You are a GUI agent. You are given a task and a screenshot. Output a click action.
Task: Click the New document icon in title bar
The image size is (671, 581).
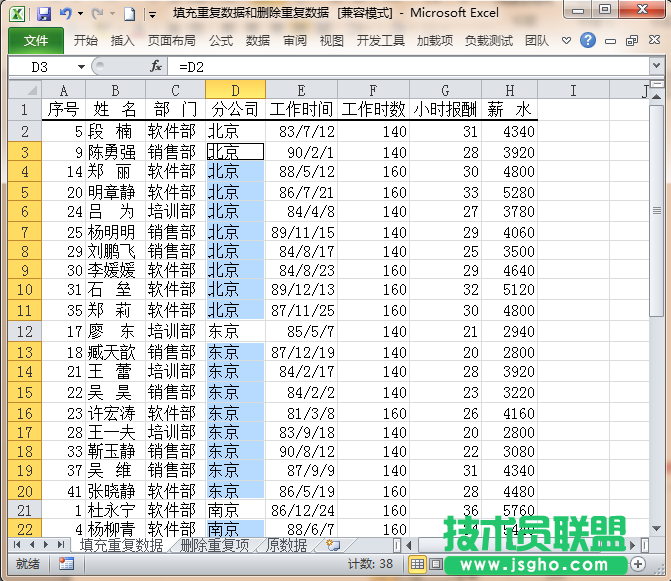pyautogui.click(x=129, y=14)
